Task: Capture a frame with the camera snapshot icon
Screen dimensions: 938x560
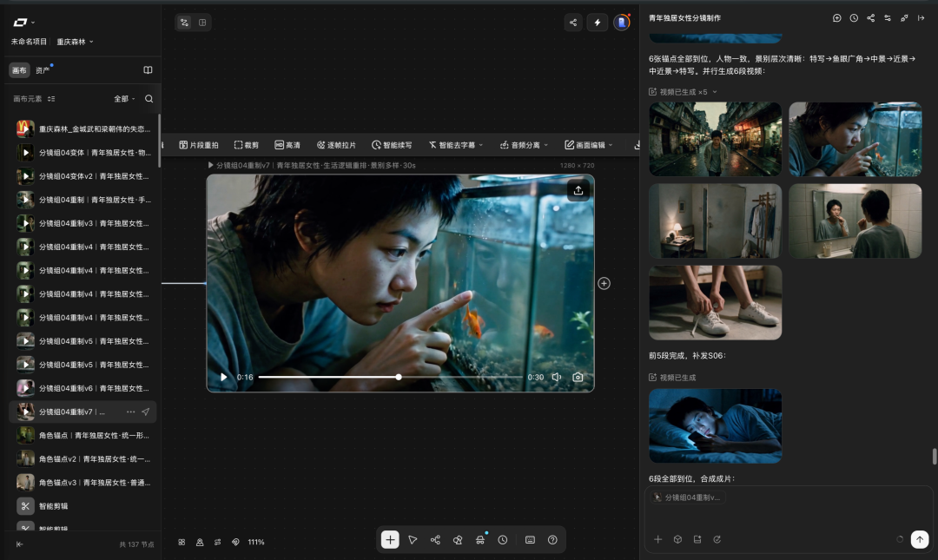Action: 578,377
